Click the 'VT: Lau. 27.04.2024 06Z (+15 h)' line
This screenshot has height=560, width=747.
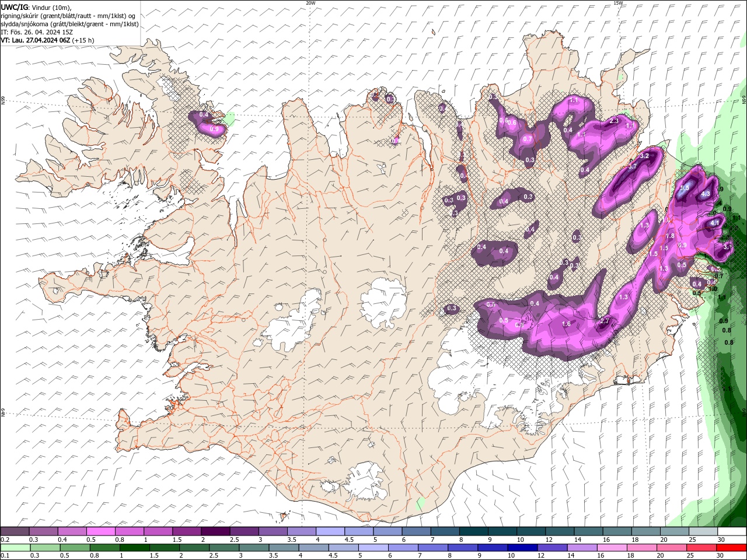tap(47, 40)
